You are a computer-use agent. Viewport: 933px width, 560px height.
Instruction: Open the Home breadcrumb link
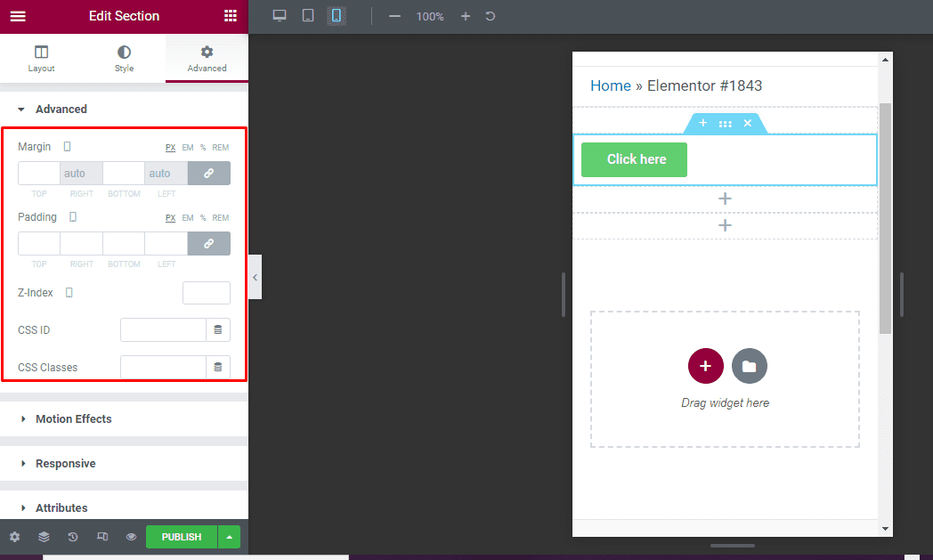click(x=610, y=85)
